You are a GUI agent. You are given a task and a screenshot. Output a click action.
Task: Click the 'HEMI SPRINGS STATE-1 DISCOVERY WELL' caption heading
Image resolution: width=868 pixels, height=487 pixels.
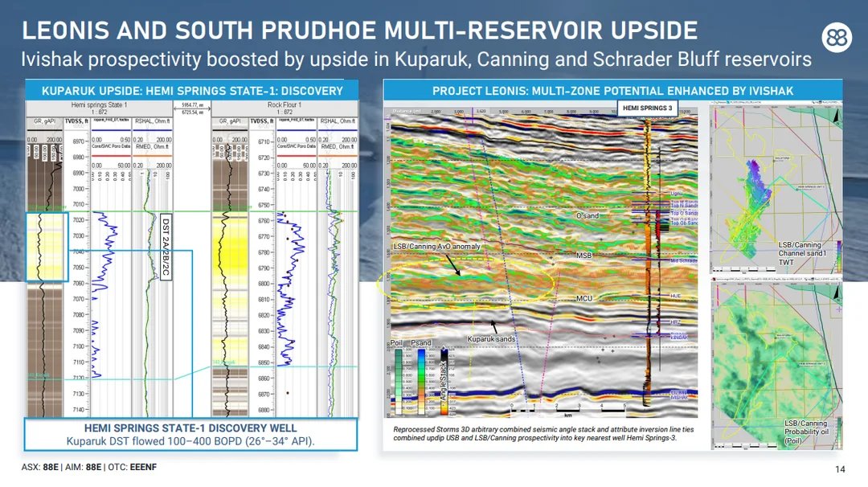[190, 428]
